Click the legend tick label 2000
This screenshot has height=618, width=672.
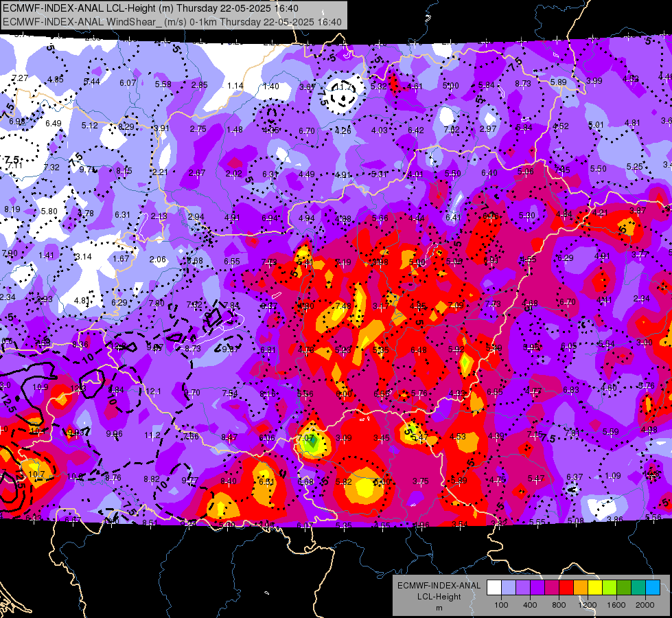[x=645, y=605]
